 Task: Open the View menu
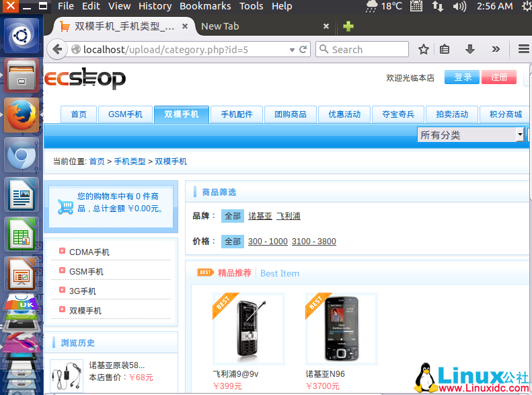pyautogui.click(x=120, y=6)
